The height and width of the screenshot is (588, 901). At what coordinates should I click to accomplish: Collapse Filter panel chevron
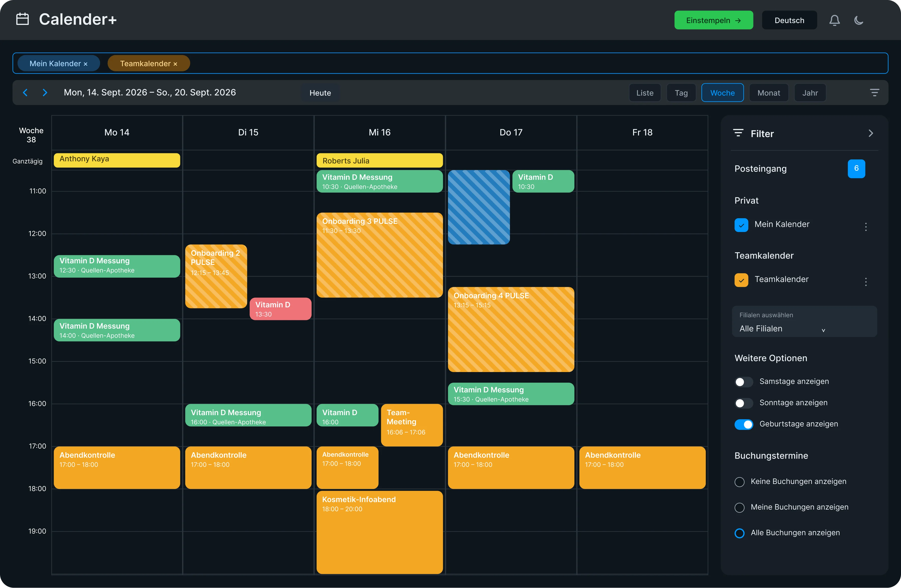[x=871, y=133]
